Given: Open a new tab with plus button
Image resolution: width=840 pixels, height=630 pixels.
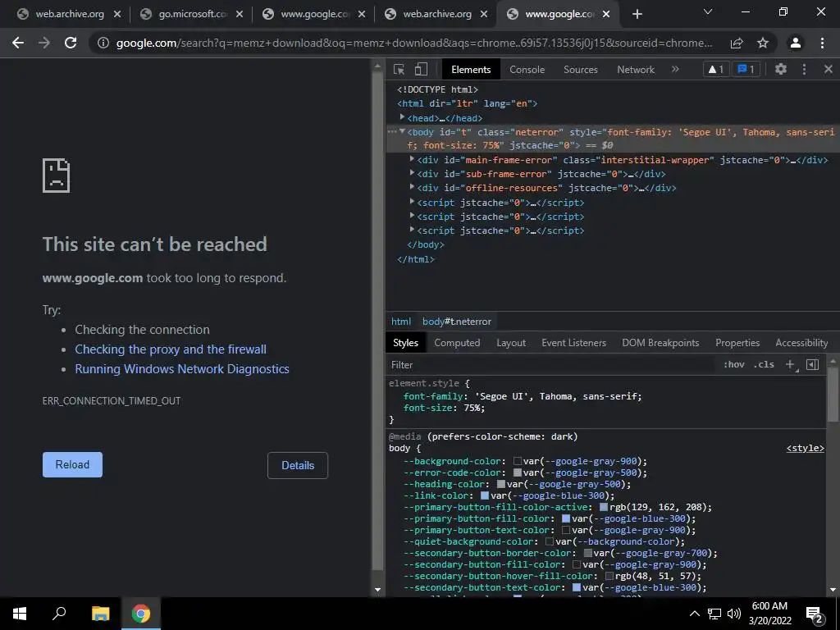Looking at the screenshot, I should coord(637,15).
